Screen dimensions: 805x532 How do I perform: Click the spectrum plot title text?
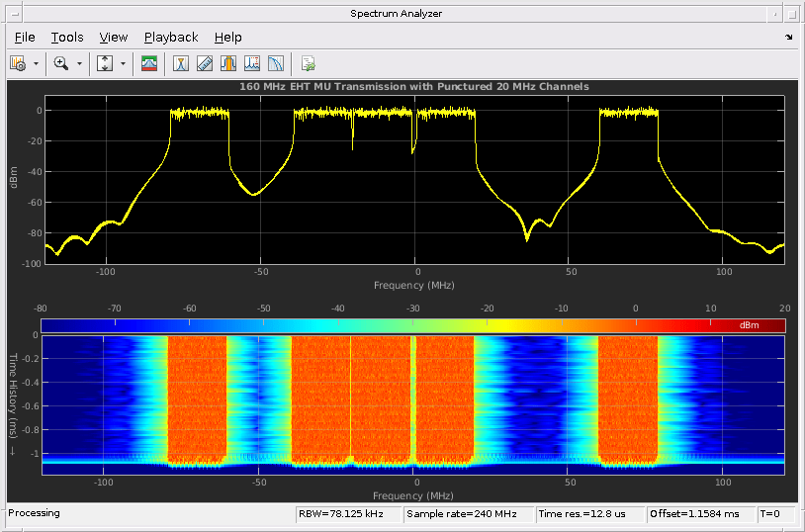(x=413, y=87)
